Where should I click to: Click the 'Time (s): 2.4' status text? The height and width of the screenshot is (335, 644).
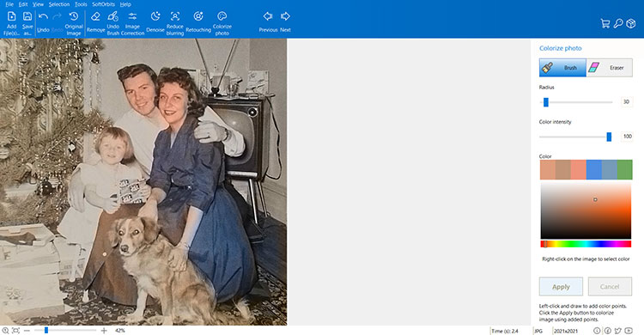[505, 331]
